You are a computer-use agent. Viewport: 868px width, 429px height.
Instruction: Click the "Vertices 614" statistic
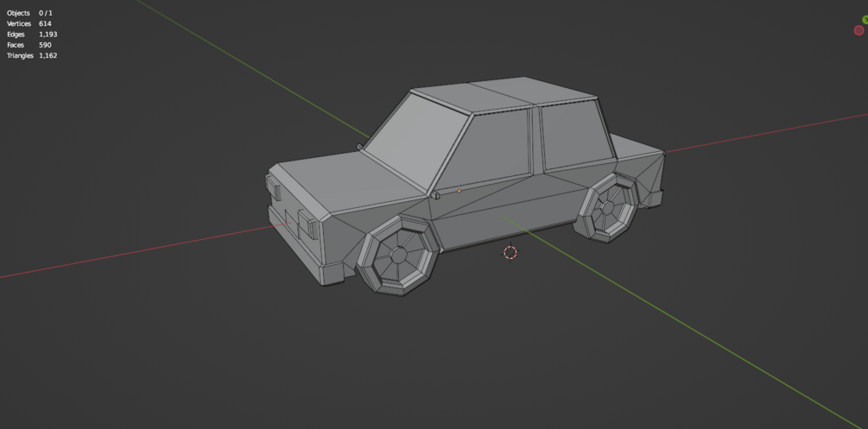click(29, 24)
